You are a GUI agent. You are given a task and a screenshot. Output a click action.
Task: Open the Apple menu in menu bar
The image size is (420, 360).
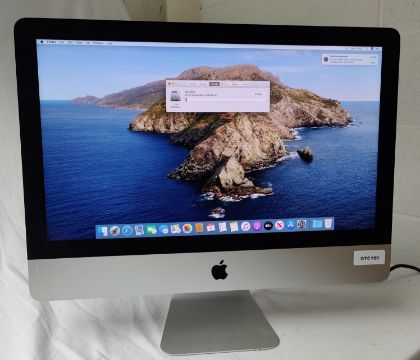pyautogui.click(x=42, y=42)
